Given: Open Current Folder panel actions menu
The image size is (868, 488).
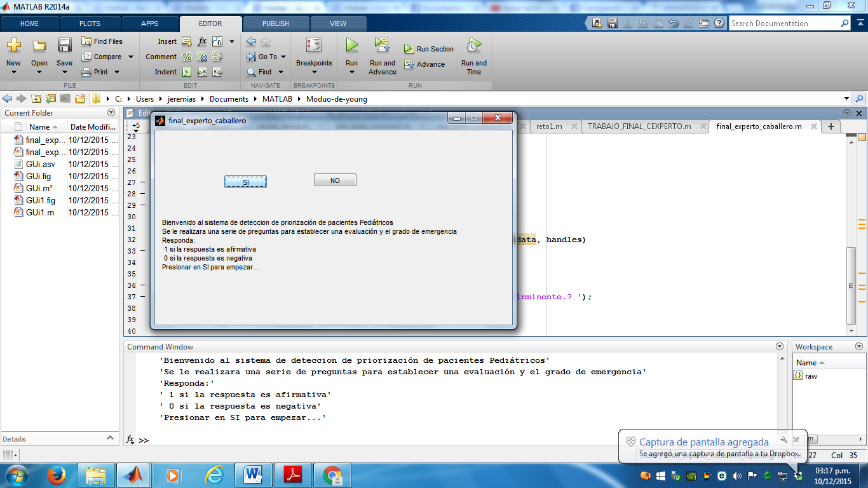Looking at the screenshot, I should (111, 112).
